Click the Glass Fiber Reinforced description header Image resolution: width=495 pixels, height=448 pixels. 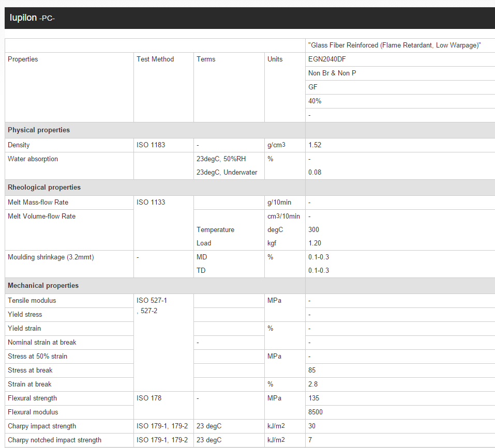click(x=394, y=45)
